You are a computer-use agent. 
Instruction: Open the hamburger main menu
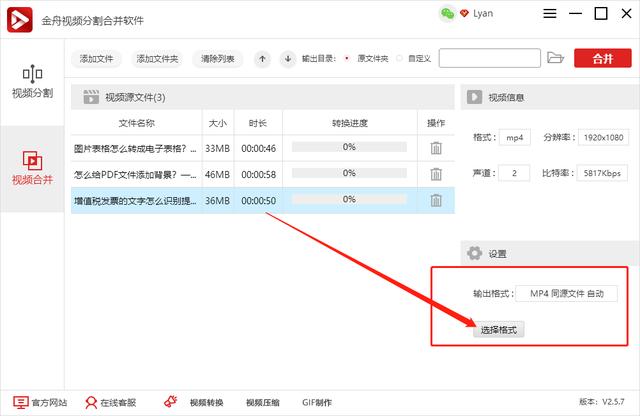click(550, 13)
